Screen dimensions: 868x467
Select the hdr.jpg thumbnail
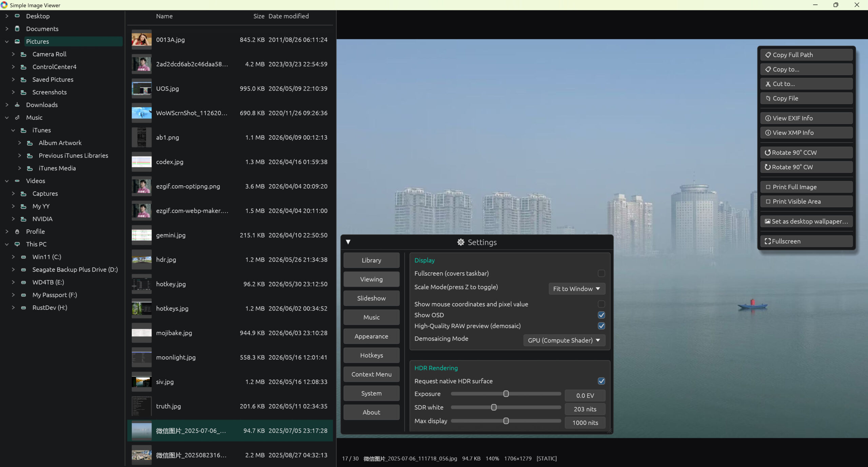pyautogui.click(x=141, y=260)
